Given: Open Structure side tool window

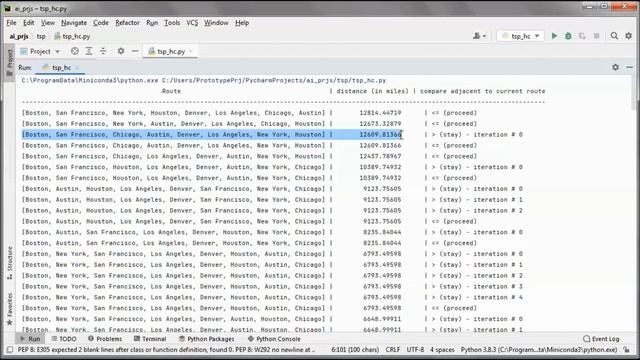Looking at the screenshot, I should [x=9, y=262].
